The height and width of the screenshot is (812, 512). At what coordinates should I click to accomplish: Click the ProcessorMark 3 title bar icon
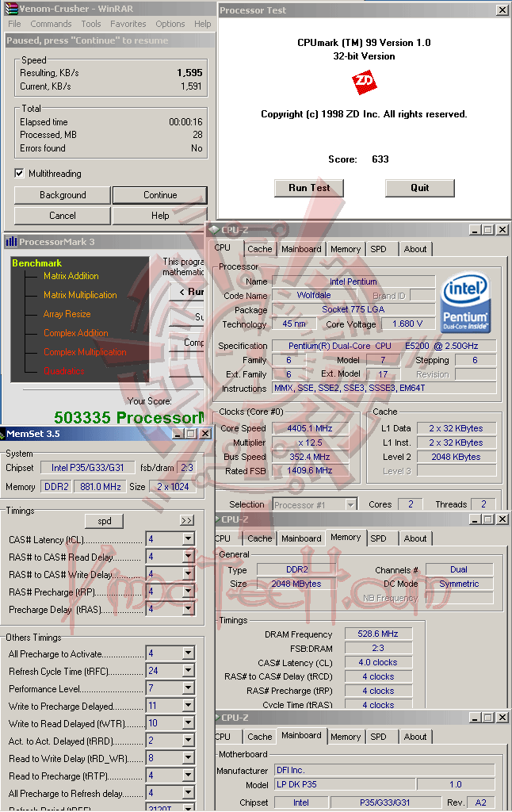pos(11,241)
